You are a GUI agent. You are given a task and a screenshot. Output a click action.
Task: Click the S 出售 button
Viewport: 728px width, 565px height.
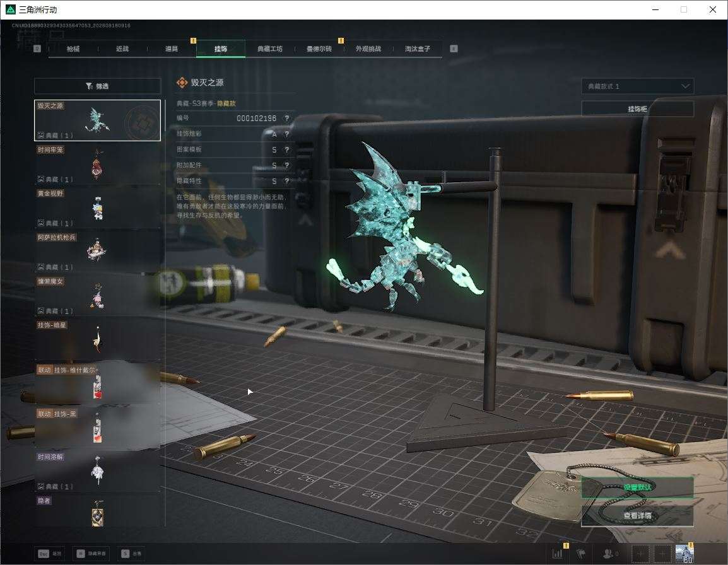click(131, 554)
